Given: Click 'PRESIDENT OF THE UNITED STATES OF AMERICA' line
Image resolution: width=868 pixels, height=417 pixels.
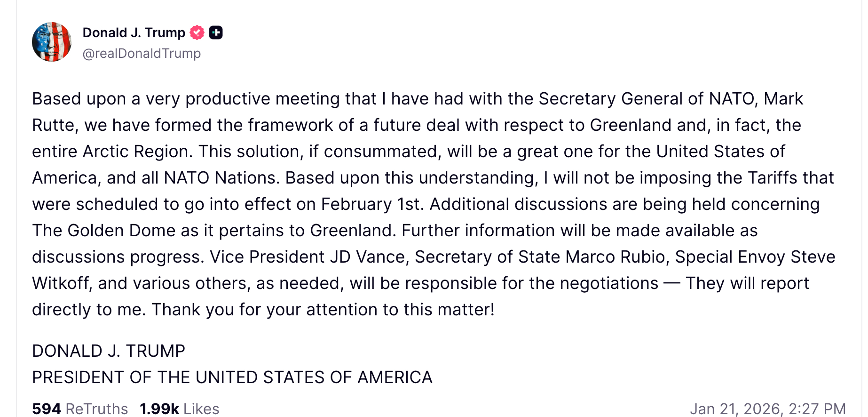Looking at the screenshot, I should tap(232, 377).
